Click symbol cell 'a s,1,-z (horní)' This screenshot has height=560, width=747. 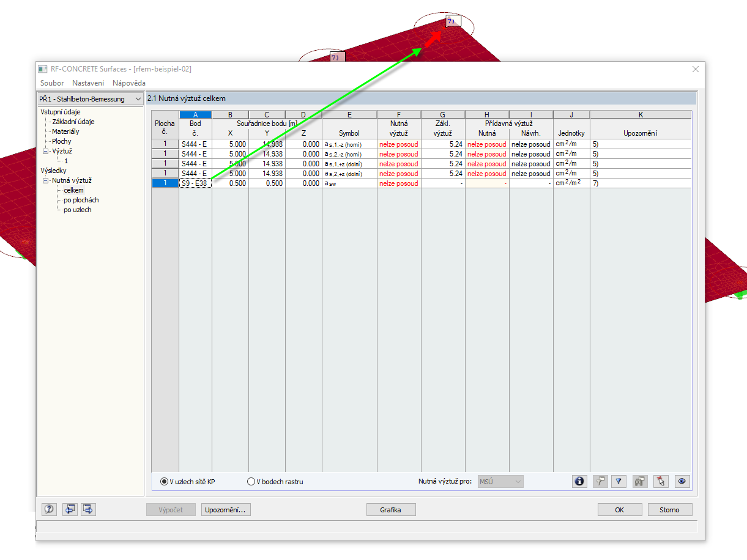click(349, 144)
